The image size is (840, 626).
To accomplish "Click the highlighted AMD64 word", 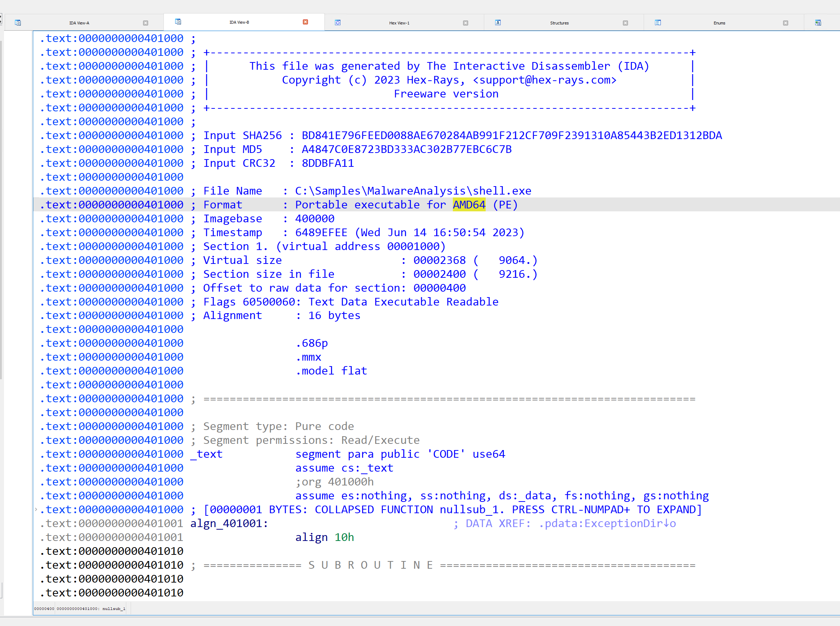I will click(469, 205).
